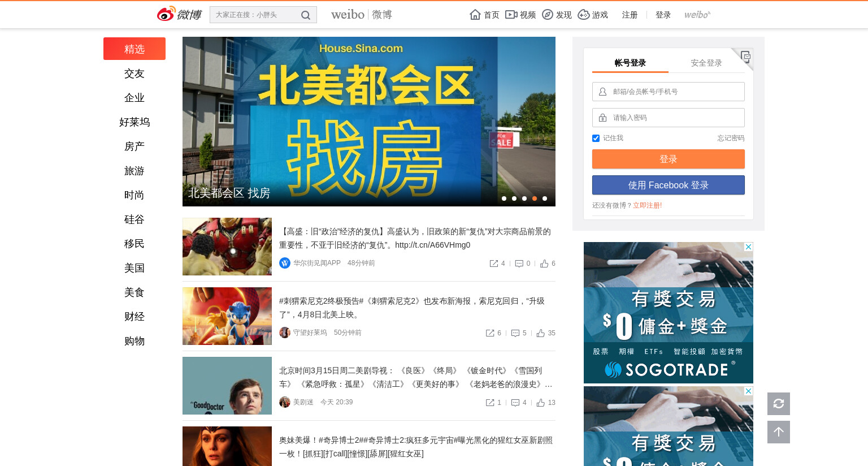This screenshot has height=466, width=868.
Task: Open the Sonic poster thumbnail
Action: [227, 316]
